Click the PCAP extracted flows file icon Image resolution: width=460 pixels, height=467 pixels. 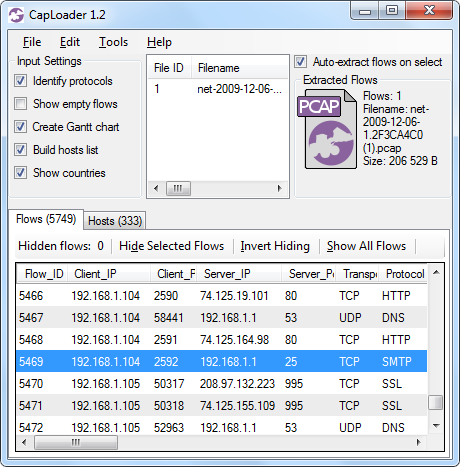(x=327, y=129)
